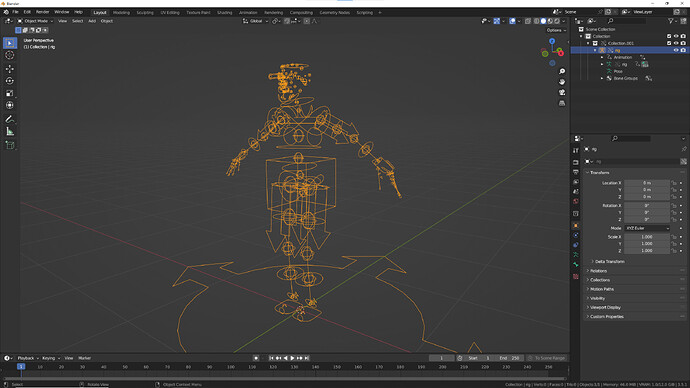Open the Armature data properties tab
690x388 pixels.
coord(576,255)
